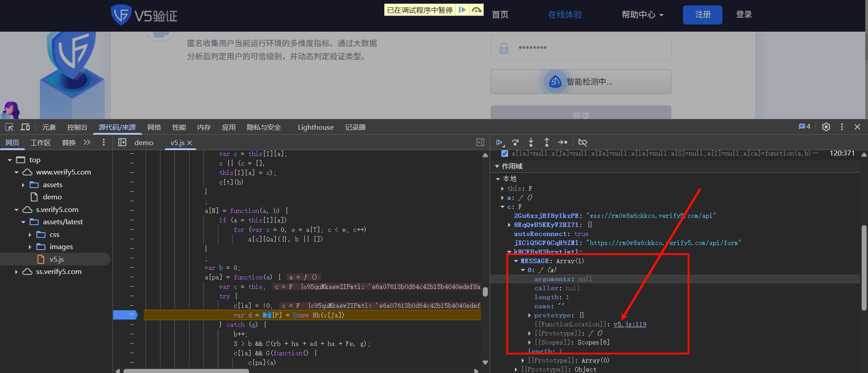This screenshot has height=373, width=868.
Task: Click the breakpoint marker on paused line
Action: 125,315
